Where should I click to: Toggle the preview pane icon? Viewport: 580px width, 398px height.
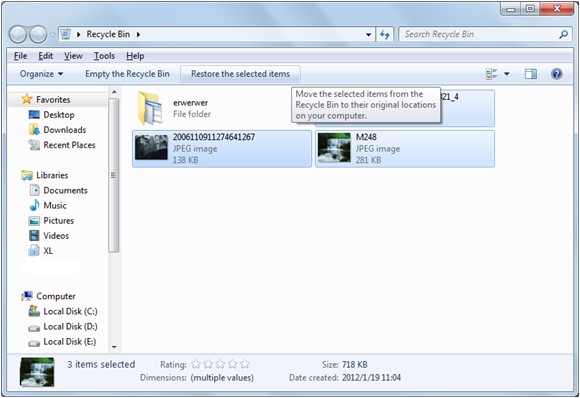pyautogui.click(x=531, y=74)
